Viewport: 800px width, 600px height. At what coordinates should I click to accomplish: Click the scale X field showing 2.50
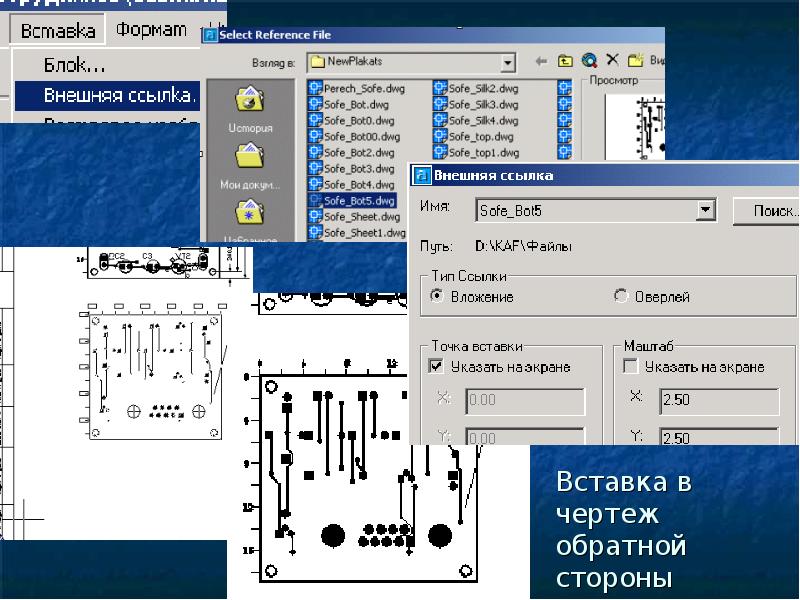pos(718,400)
